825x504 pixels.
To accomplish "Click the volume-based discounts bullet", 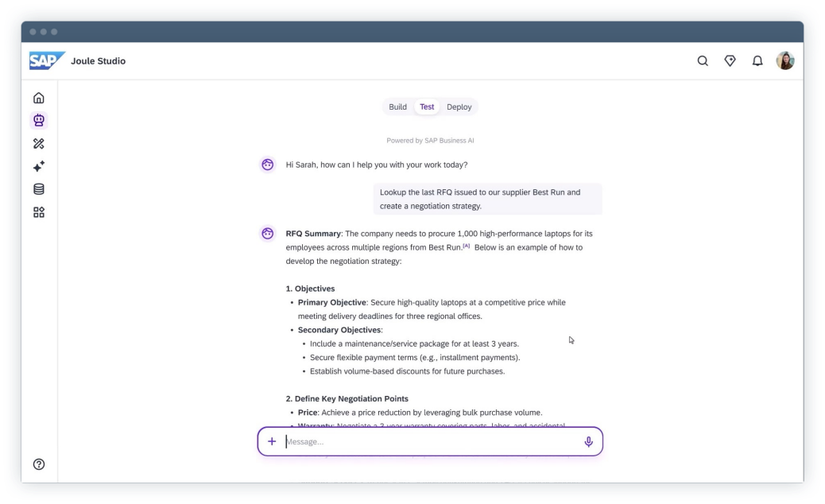I will pos(407,371).
